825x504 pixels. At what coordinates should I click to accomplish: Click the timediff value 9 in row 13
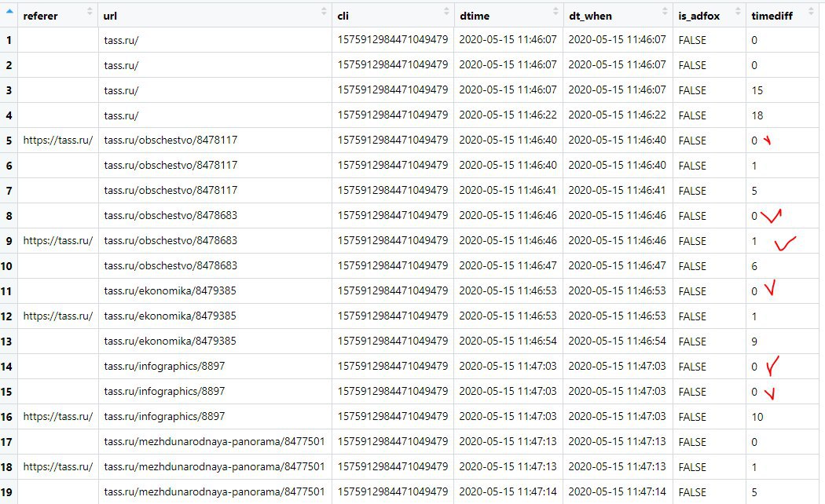[x=754, y=342]
